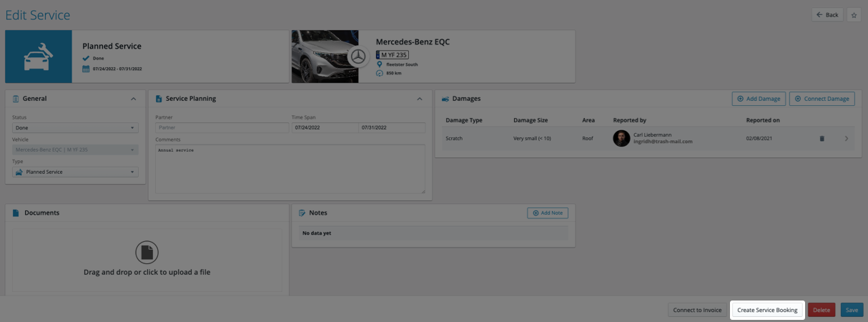
Task: Click the Reetster South location pin icon
Action: click(380, 64)
